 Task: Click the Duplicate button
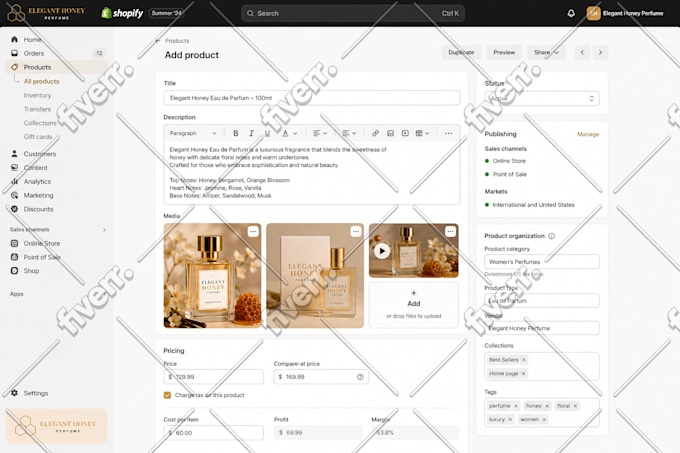461,52
